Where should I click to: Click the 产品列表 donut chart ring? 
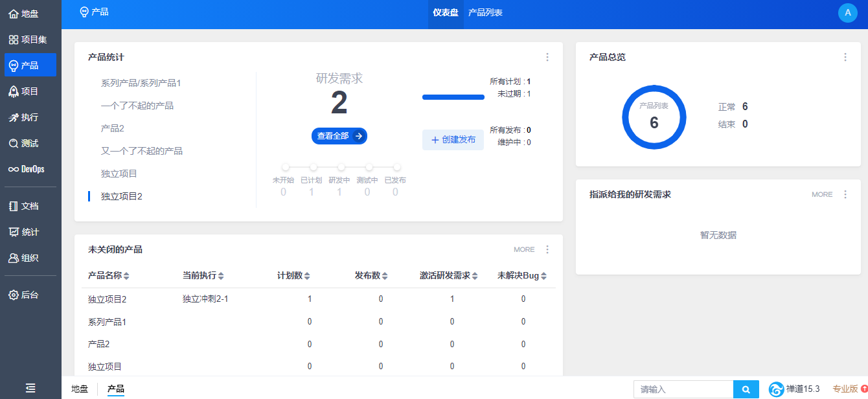(626, 117)
